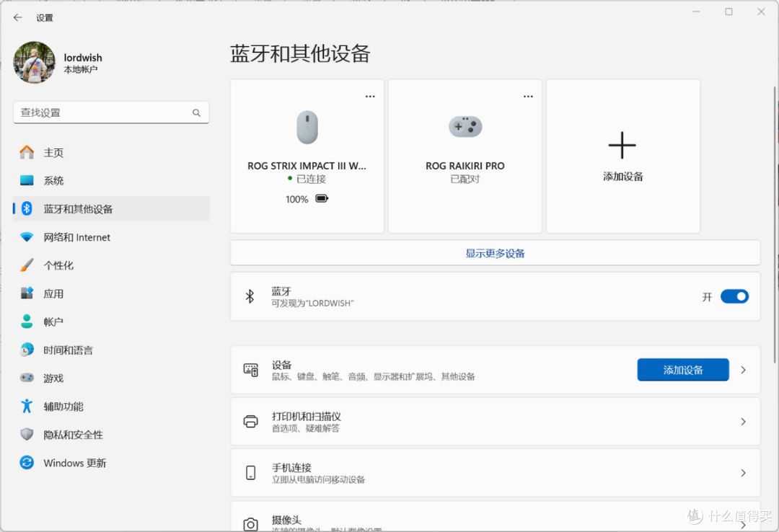Click the 立即从电脑访问移动设备 subtitle
Image resolution: width=779 pixels, height=532 pixels.
tap(319, 479)
